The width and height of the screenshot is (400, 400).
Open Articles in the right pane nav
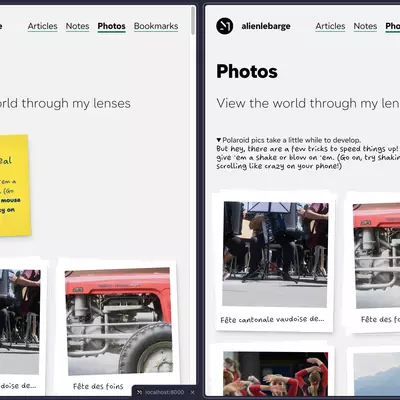pos(330,26)
